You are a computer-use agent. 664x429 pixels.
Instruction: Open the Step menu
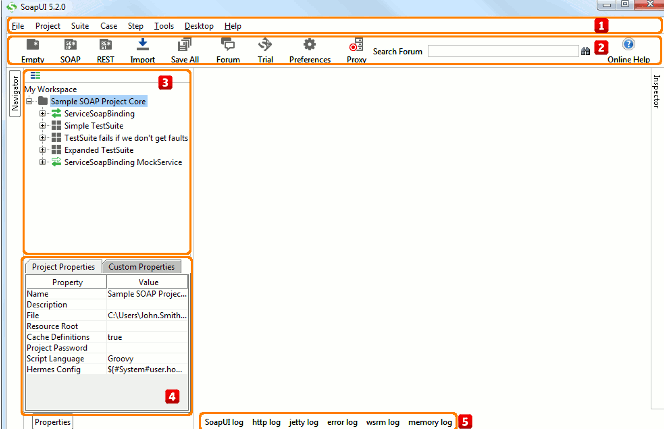(136, 26)
